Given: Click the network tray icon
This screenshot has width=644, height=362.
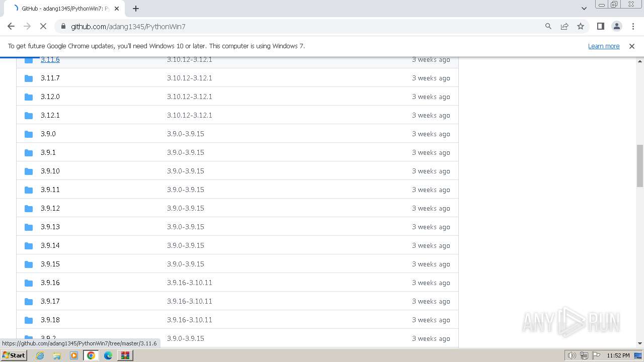Looking at the screenshot, I should 584,355.
